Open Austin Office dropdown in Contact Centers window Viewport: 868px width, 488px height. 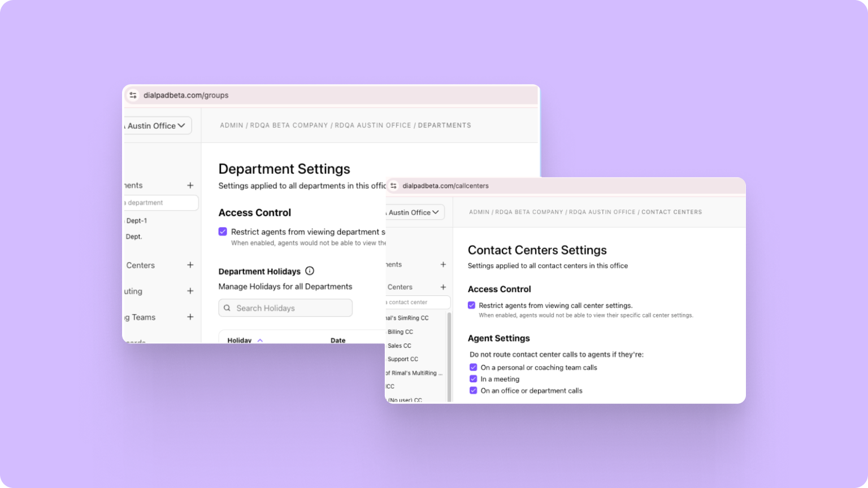tap(415, 212)
